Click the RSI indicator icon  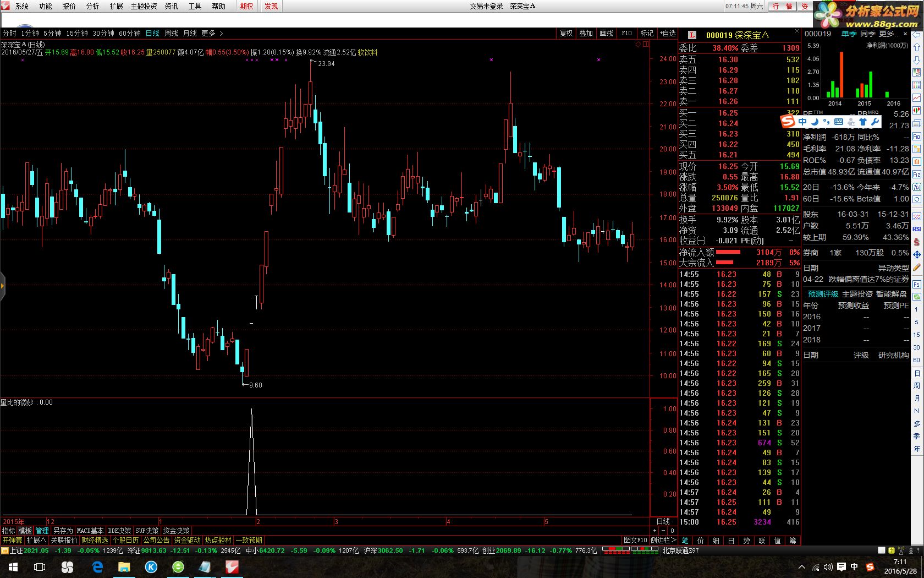(916, 229)
